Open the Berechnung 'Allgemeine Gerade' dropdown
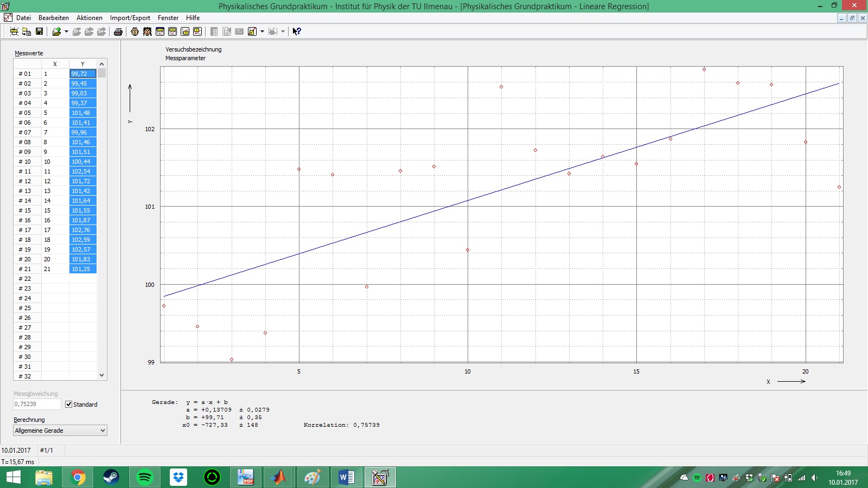This screenshot has height=488, width=868. coord(60,431)
